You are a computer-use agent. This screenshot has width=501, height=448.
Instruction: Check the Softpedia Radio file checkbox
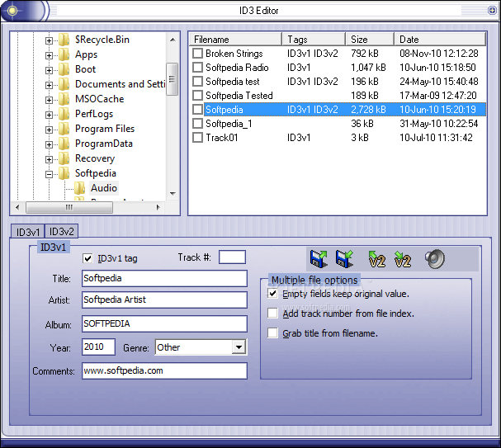click(198, 68)
